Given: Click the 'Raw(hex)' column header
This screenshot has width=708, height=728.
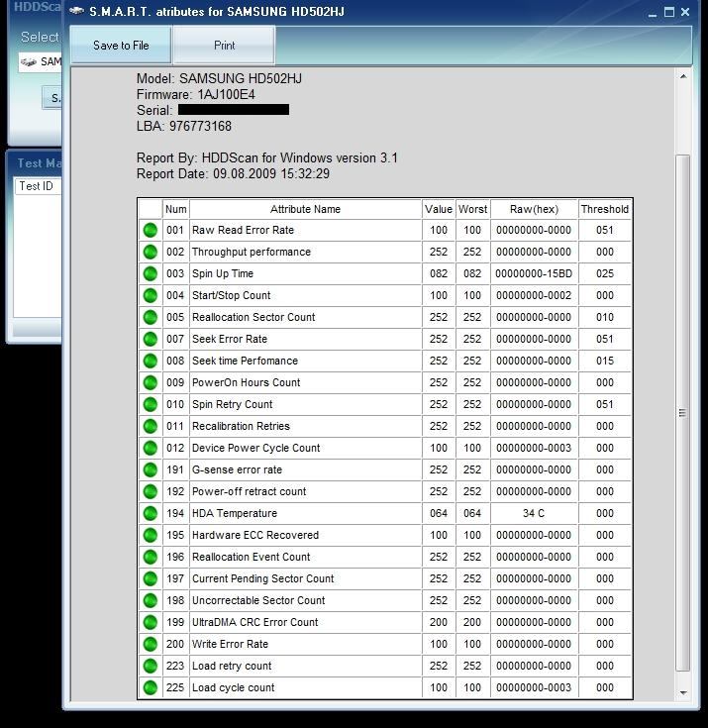Looking at the screenshot, I should pyautogui.click(x=534, y=209).
